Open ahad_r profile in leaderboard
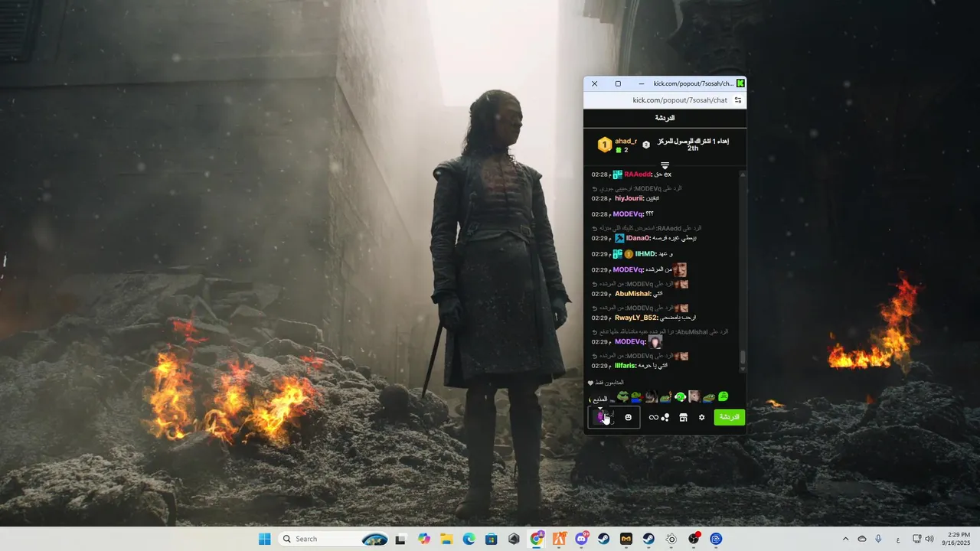Screen dimensions: 980x551 click(626, 141)
